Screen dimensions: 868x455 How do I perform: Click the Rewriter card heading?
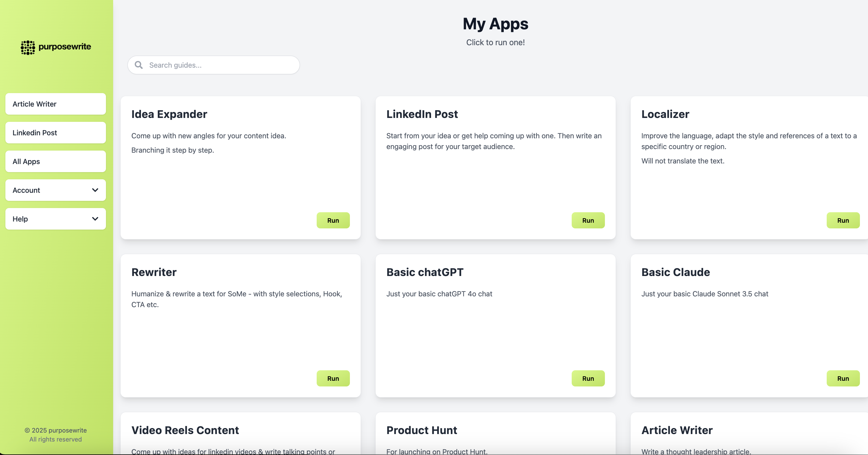[x=154, y=272]
